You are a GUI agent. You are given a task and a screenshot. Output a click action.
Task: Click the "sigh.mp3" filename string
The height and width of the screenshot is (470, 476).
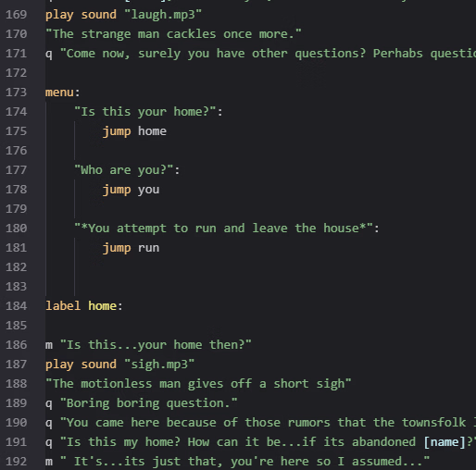click(159, 365)
